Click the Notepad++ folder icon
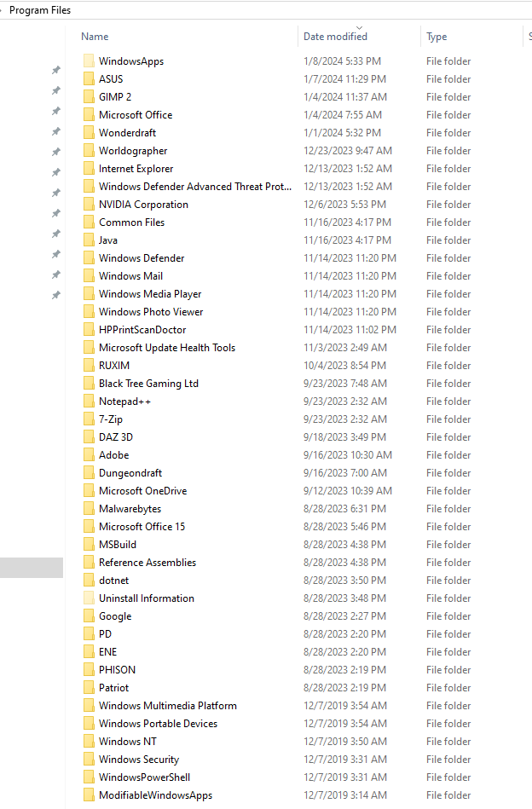Image resolution: width=532 pixels, height=809 pixels. (89, 402)
